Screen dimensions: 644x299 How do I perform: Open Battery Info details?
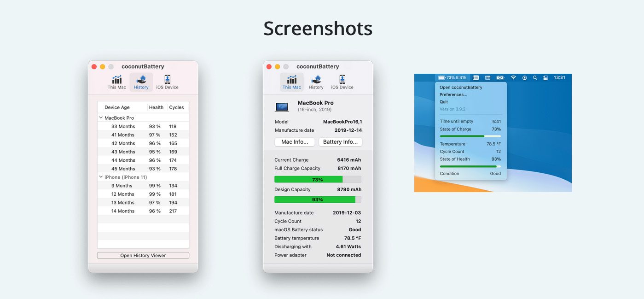pyautogui.click(x=340, y=141)
